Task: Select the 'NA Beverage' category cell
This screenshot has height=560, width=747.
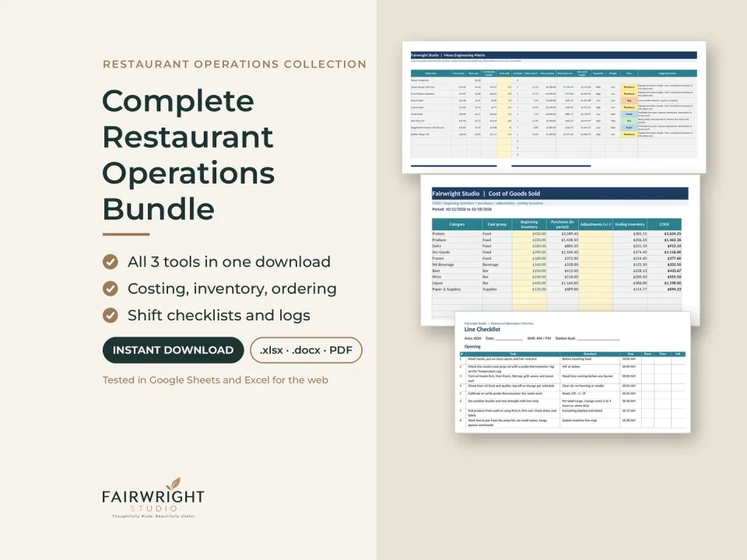Action: point(457,264)
